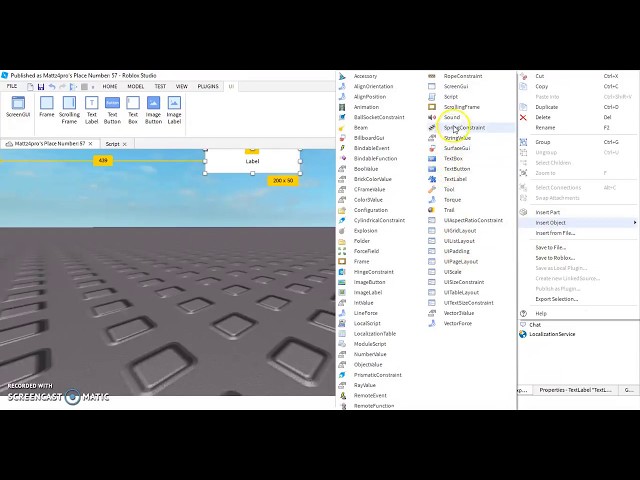The height and width of the screenshot is (480, 640).
Task: Insert an AlignOrientation object
Action: click(x=373, y=86)
